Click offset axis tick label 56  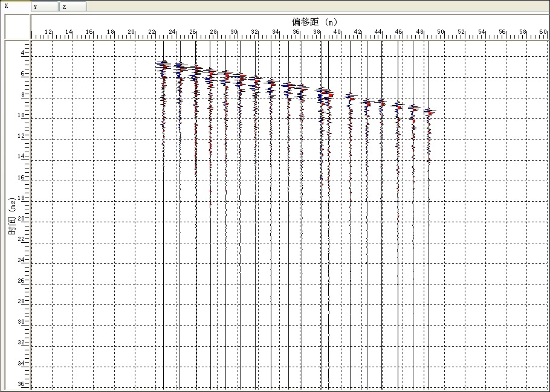[x=502, y=32]
